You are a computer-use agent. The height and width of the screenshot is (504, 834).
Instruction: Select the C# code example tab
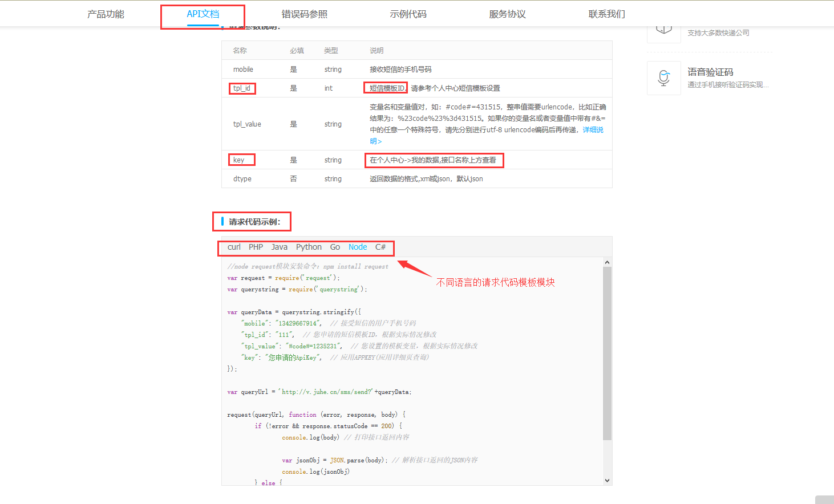(x=380, y=247)
